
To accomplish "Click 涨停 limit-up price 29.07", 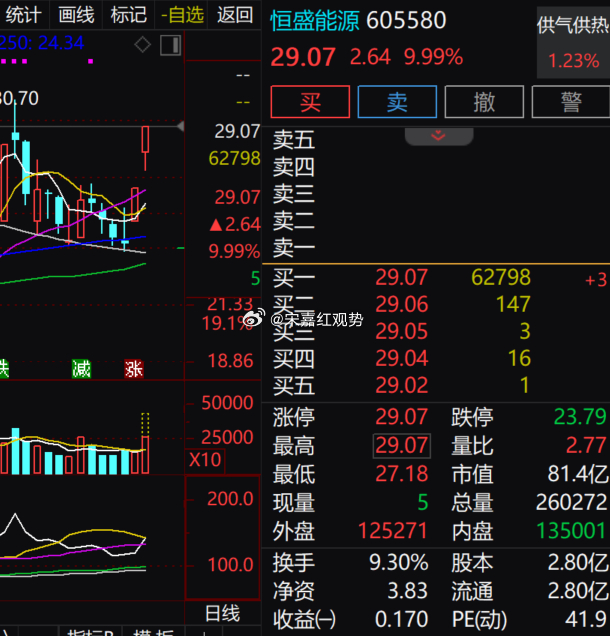I will 402,417.
